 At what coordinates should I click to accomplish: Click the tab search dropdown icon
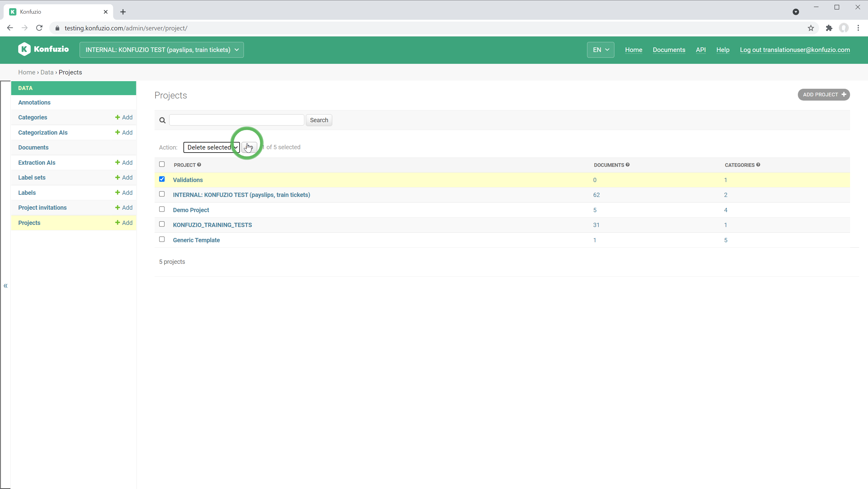[796, 12]
